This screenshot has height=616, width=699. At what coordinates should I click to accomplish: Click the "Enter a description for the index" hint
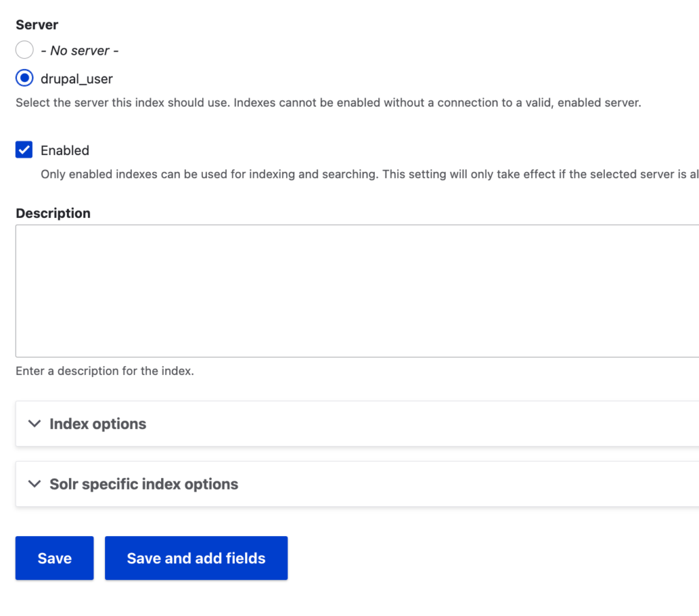tap(104, 371)
